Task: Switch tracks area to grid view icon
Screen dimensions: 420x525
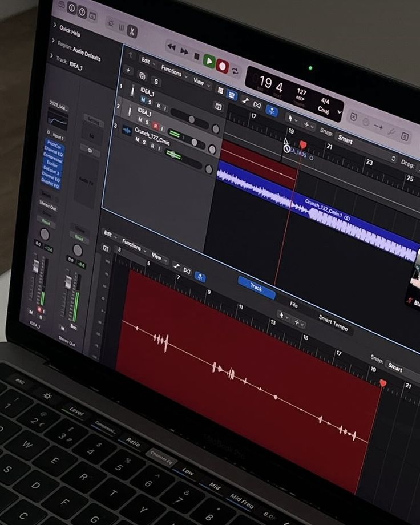Action: click(x=220, y=90)
